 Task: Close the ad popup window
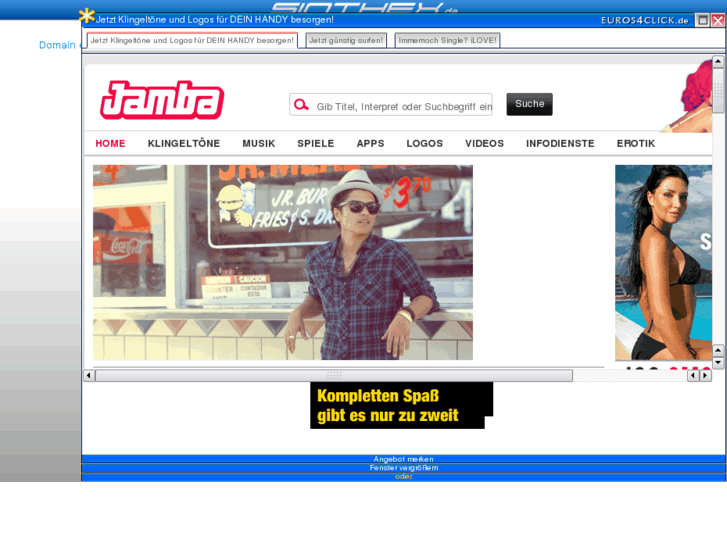718,20
